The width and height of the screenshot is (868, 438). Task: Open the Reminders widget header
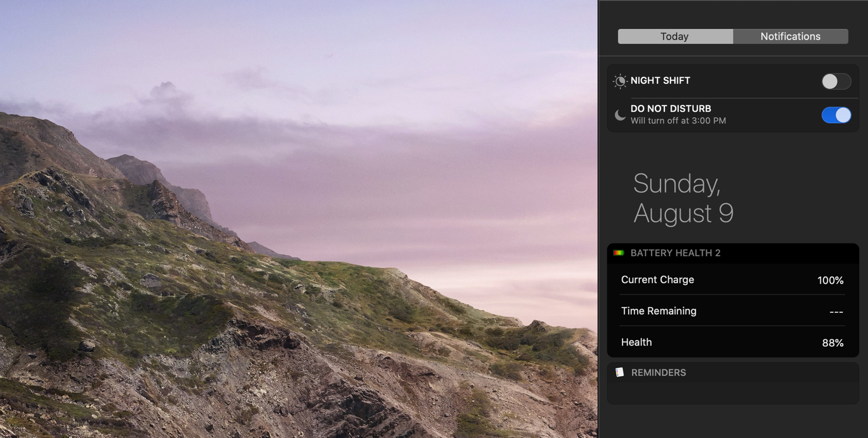coord(658,372)
